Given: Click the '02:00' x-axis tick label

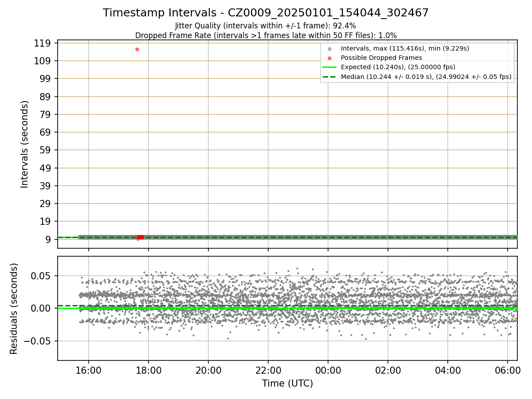Looking at the screenshot, I should (388, 371).
